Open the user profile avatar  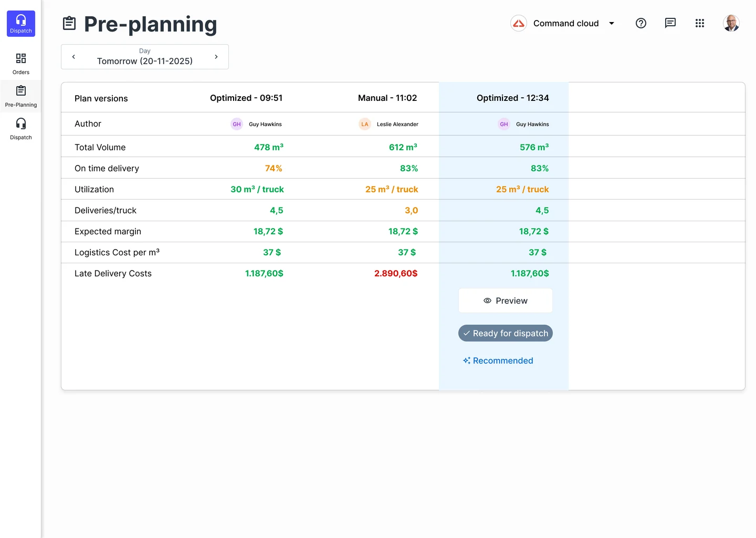coord(731,23)
